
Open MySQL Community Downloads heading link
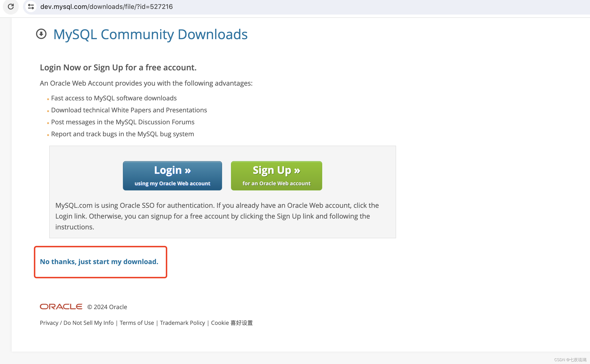pos(151,34)
